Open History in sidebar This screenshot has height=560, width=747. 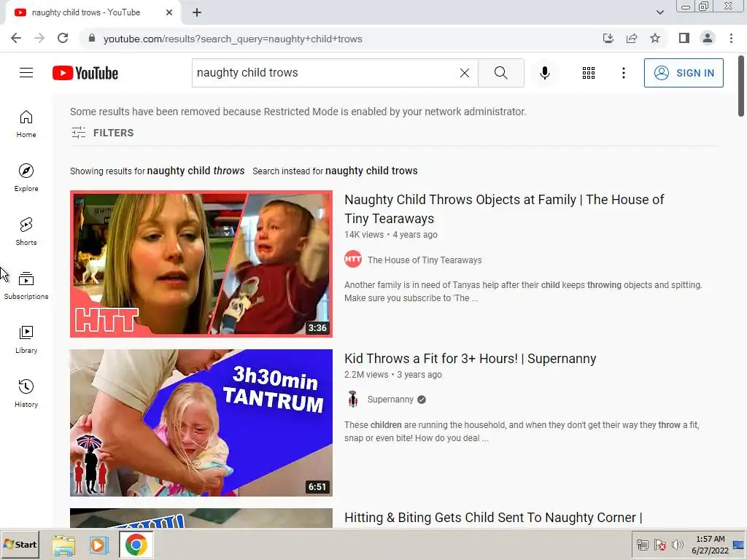pyautogui.click(x=26, y=393)
